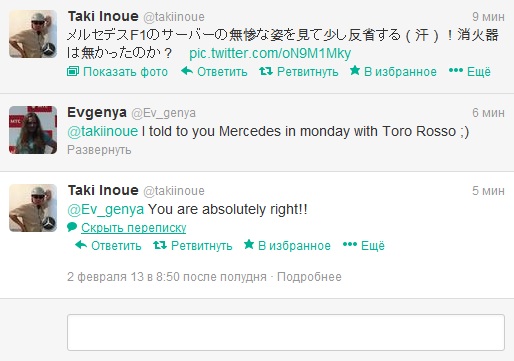Favorite the Japanese tweet with the star icon

(x=355, y=70)
